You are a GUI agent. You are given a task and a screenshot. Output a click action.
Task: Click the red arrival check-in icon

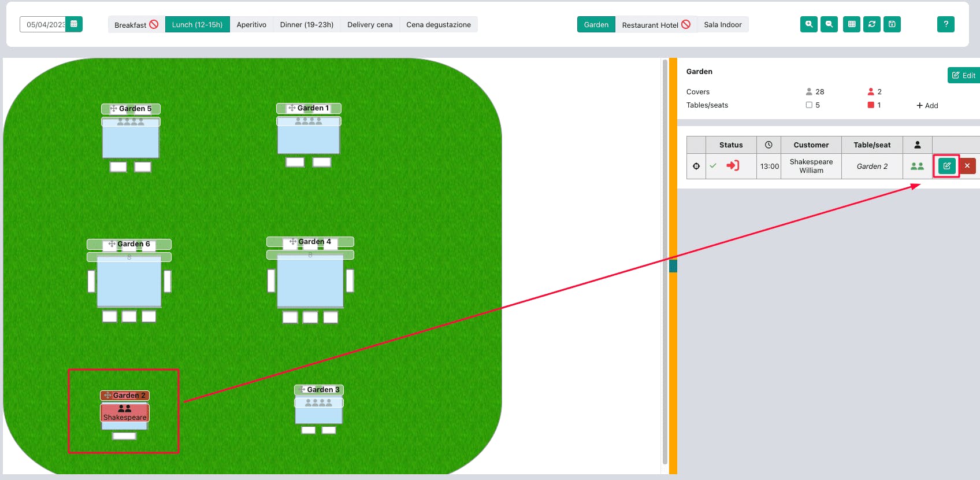pyautogui.click(x=733, y=165)
